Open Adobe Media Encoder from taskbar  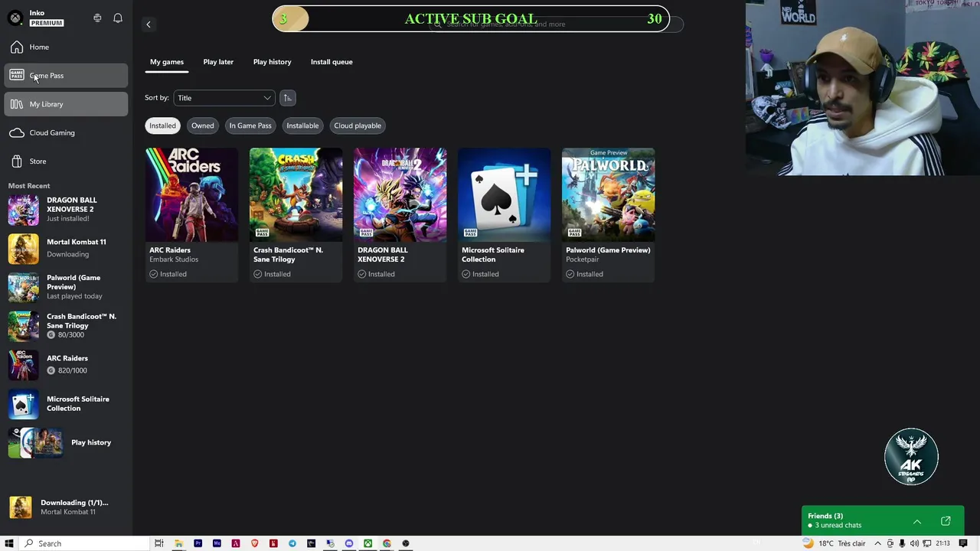coord(217,543)
